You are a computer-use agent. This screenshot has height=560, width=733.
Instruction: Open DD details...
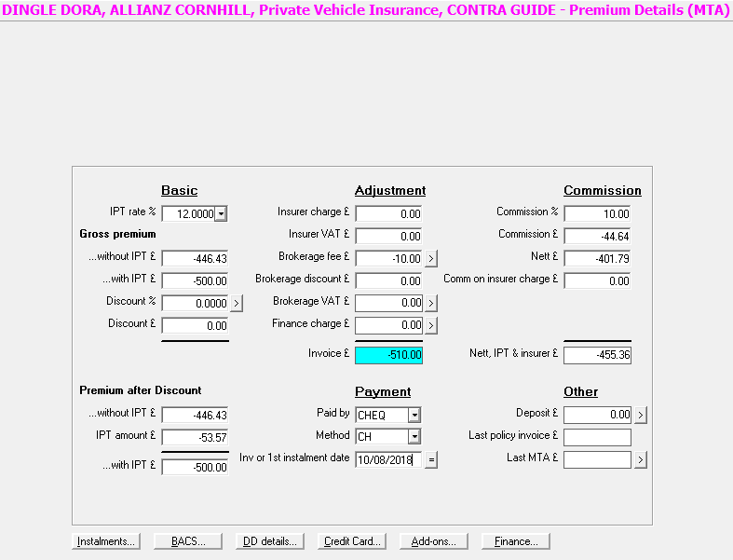tap(270, 541)
